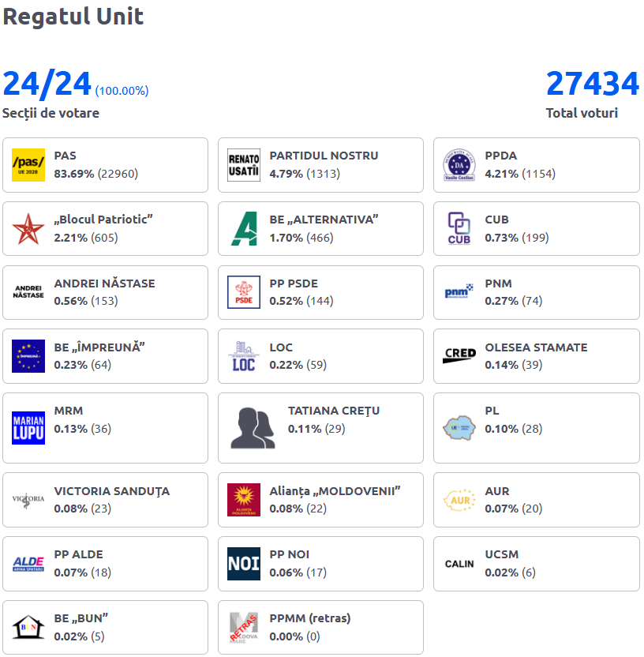This screenshot has width=644, height=657.
Task: Open the Andrei Năstase result card
Action: [105, 292]
